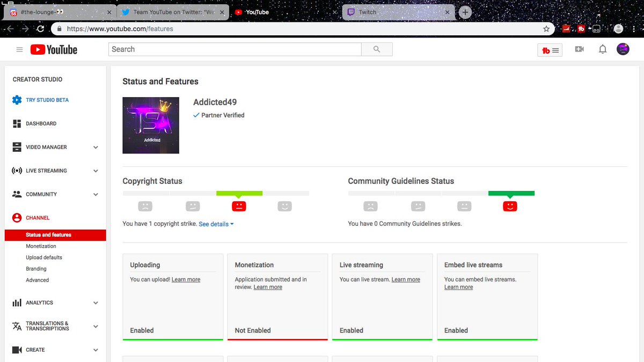The height and width of the screenshot is (362, 644).
Task: Click the browser profile icon
Action: pyautogui.click(x=618, y=29)
